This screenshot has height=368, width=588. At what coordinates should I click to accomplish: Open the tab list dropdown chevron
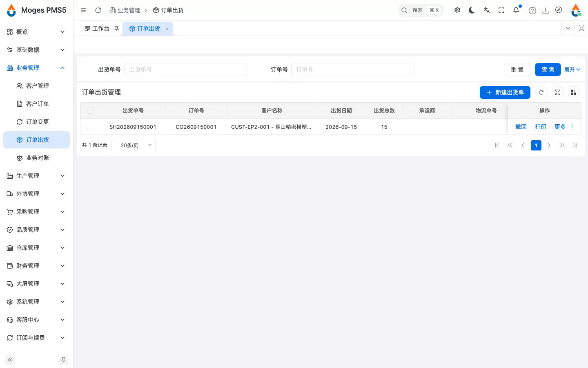(568, 28)
